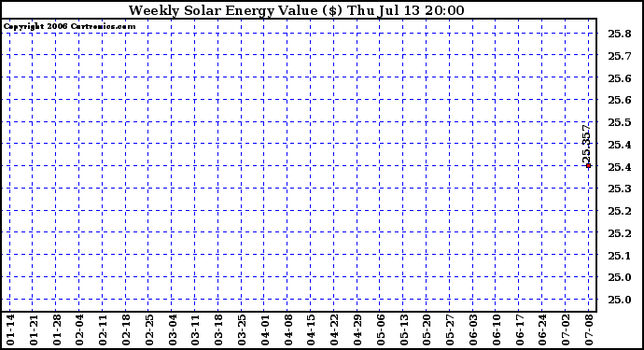The width and height of the screenshot is (644, 350).
Task: Click the 04-01 date label
Action: (265, 329)
